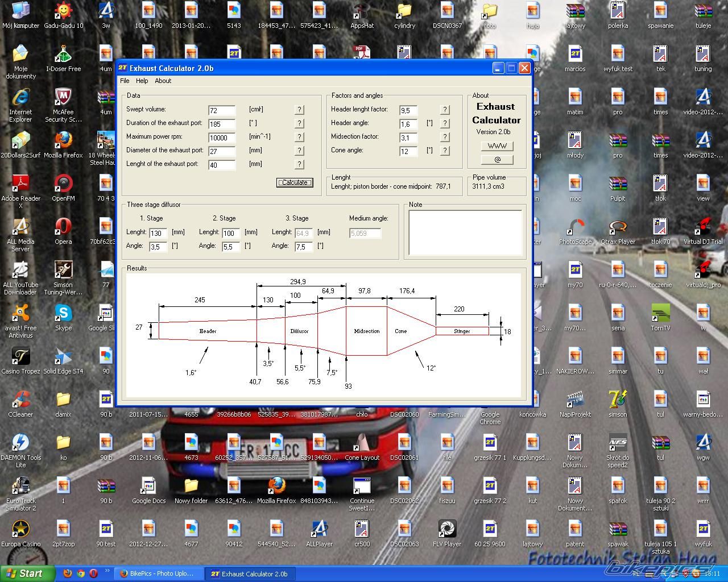Viewport: 728px width, 582px height.
Task: Launch Mozilla Firefox from the desktop
Action: click(x=63, y=141)
